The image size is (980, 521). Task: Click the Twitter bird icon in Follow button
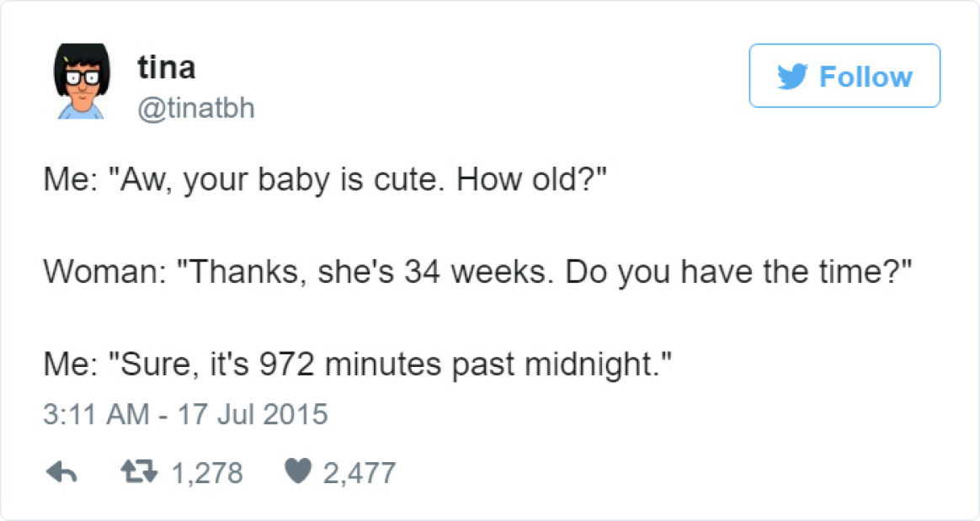coord(792,77)
